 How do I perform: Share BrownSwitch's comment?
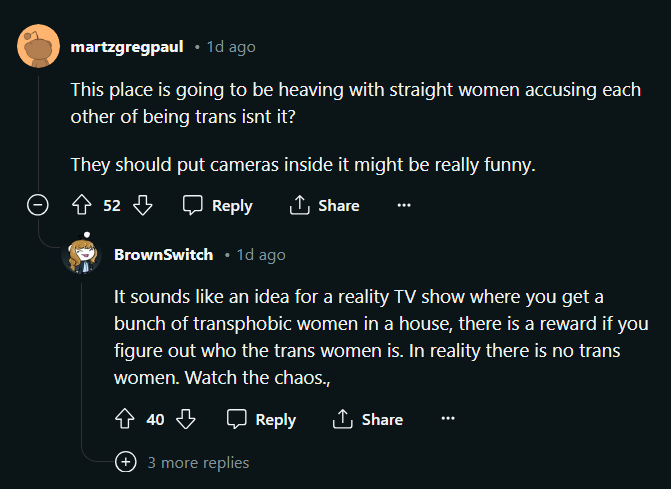(x=368, y=419)
